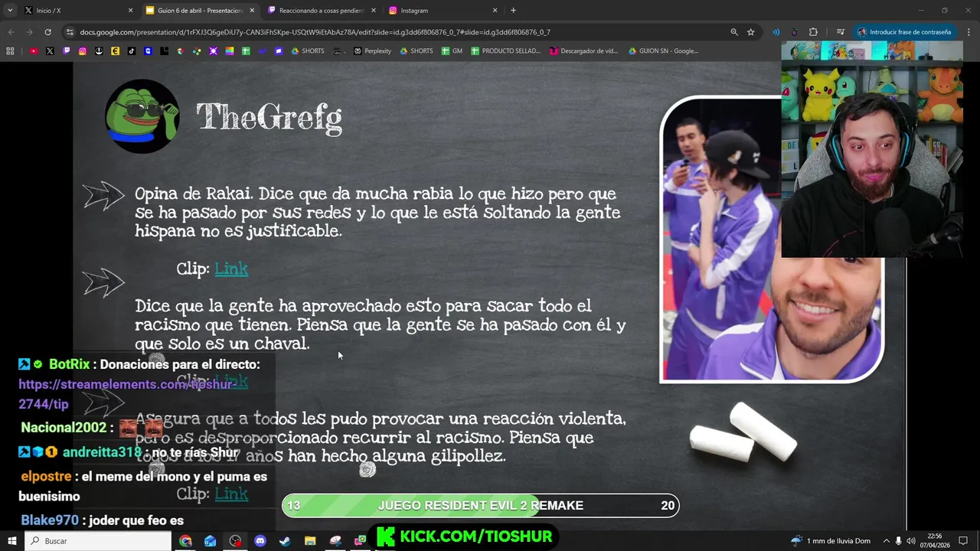
Task: Open the browser three-dot menu
Action: (x=969, y=32)
